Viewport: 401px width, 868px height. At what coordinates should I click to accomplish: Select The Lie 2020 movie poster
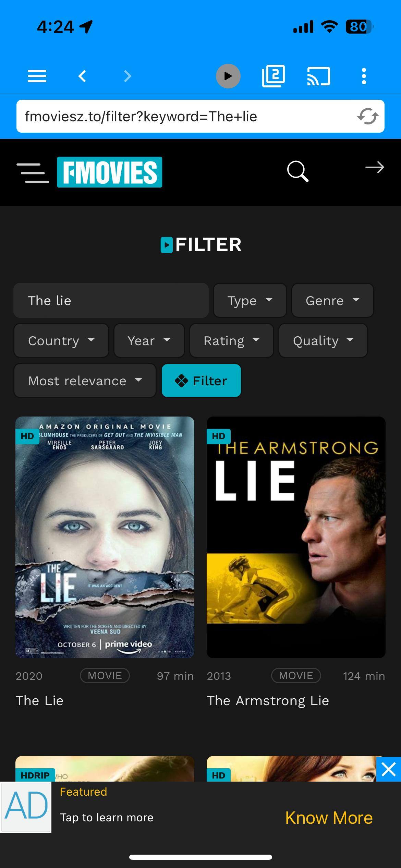click(105, 537)
